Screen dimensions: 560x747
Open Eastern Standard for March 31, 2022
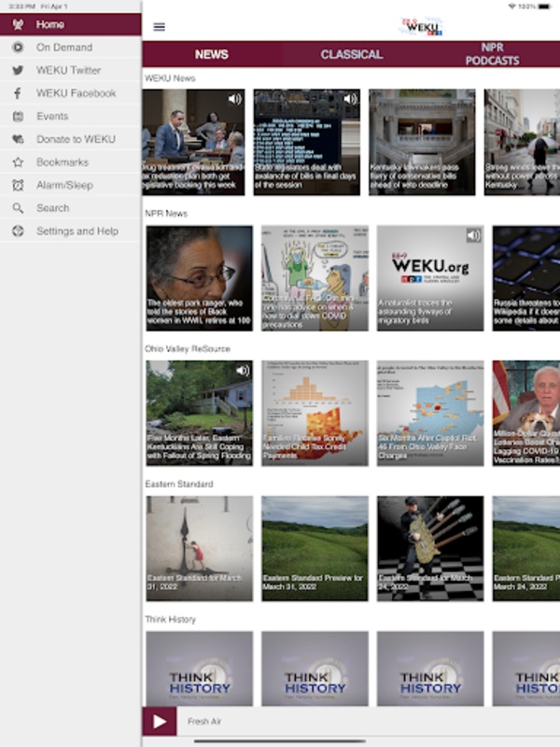click(x=200, y=548)
